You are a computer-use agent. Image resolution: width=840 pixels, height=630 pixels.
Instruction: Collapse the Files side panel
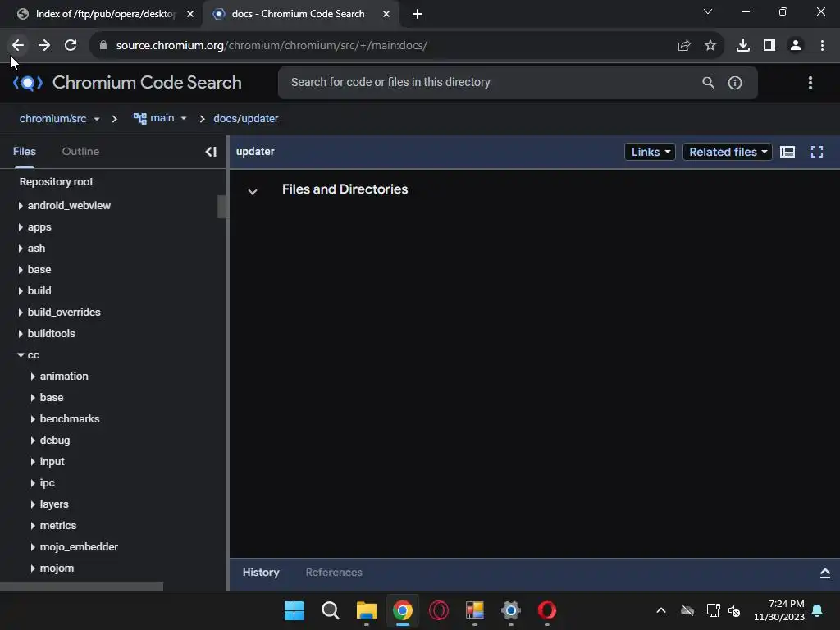click(211, 152)
